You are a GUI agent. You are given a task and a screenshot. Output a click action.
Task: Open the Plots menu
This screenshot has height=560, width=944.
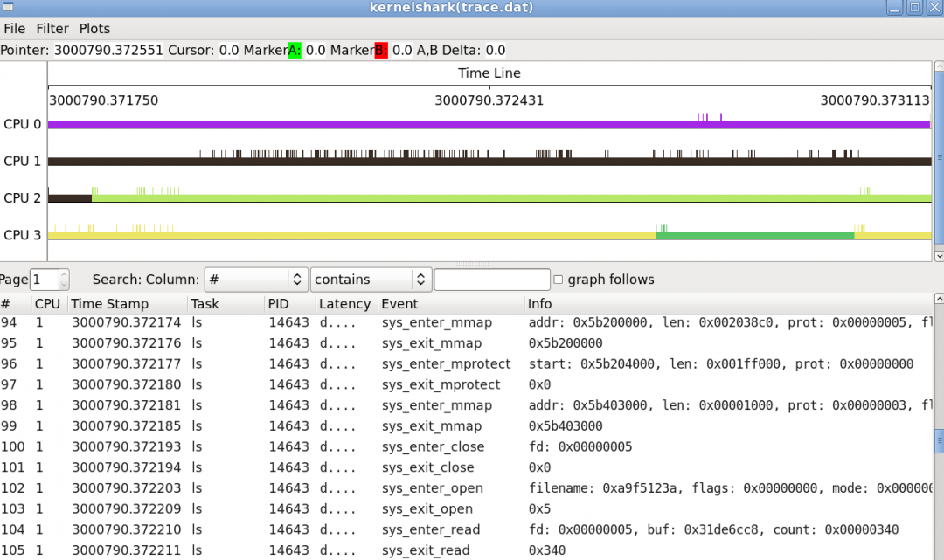(94, 28)
